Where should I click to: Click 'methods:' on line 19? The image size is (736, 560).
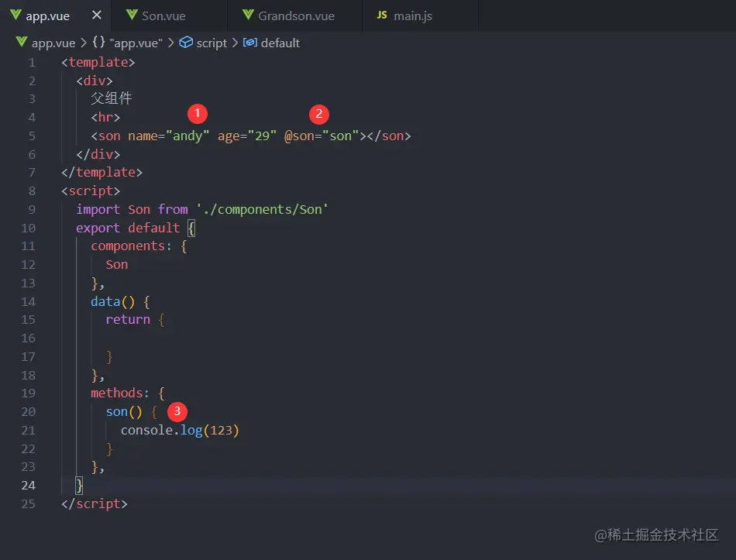coord(120,393)
